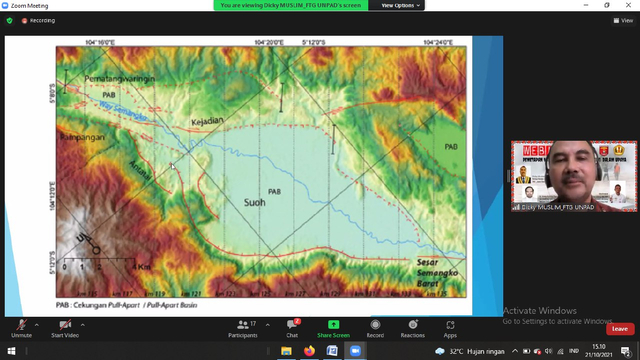The height and width of the screenshot is (360, 640).
Task: Expand audio options arrow next to Unmute
Action: click(x=37, y=325)
